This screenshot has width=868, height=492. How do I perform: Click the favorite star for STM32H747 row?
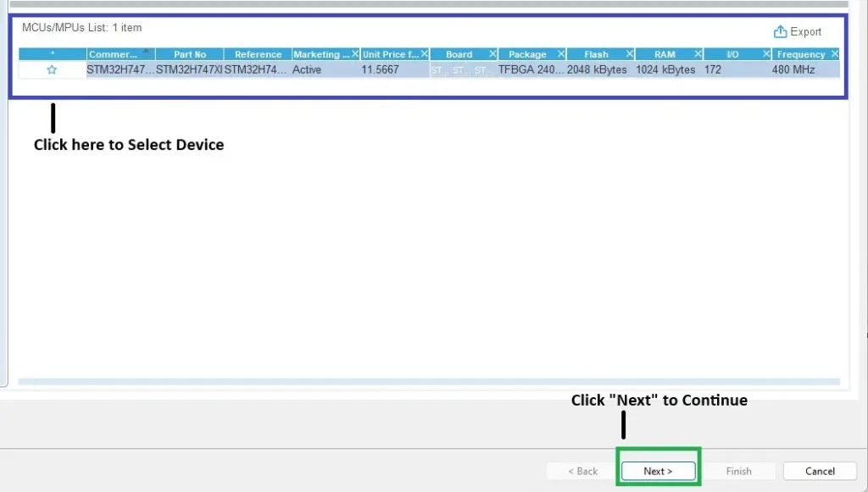click(x=52, y=70)
